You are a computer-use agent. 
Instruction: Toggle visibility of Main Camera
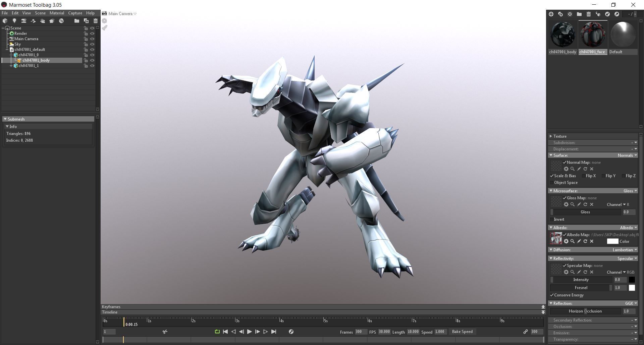tap(92, 39)
